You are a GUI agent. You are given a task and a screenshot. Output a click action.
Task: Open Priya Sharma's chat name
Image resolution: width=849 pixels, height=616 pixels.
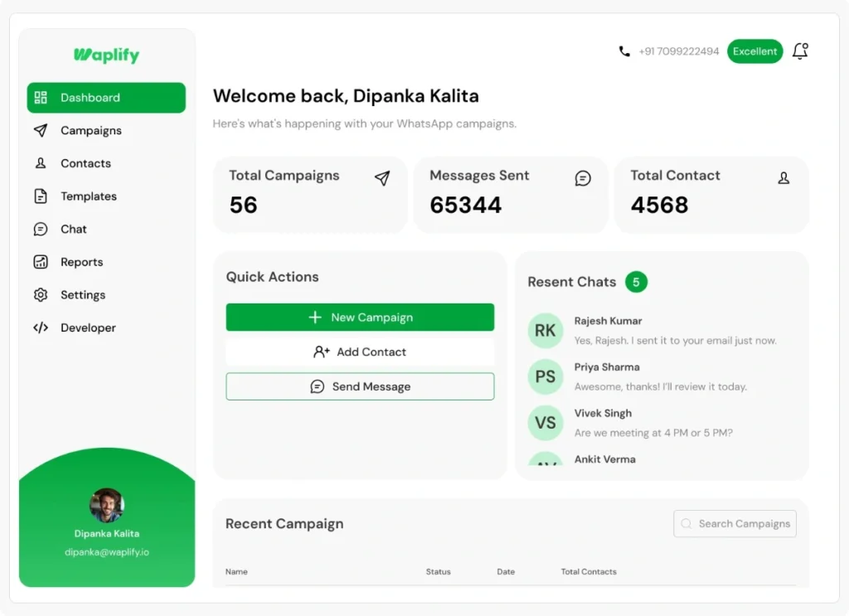[607, 367]
